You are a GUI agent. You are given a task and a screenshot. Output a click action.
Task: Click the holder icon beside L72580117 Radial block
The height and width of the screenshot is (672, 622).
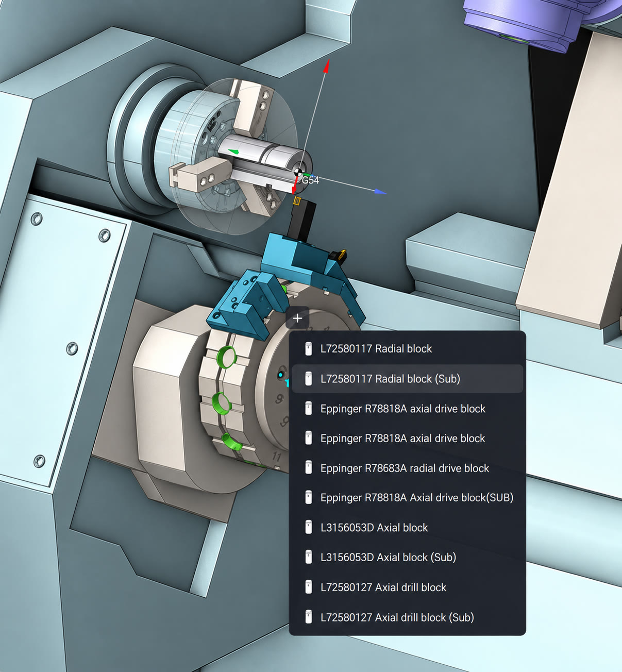pos(308,349)
